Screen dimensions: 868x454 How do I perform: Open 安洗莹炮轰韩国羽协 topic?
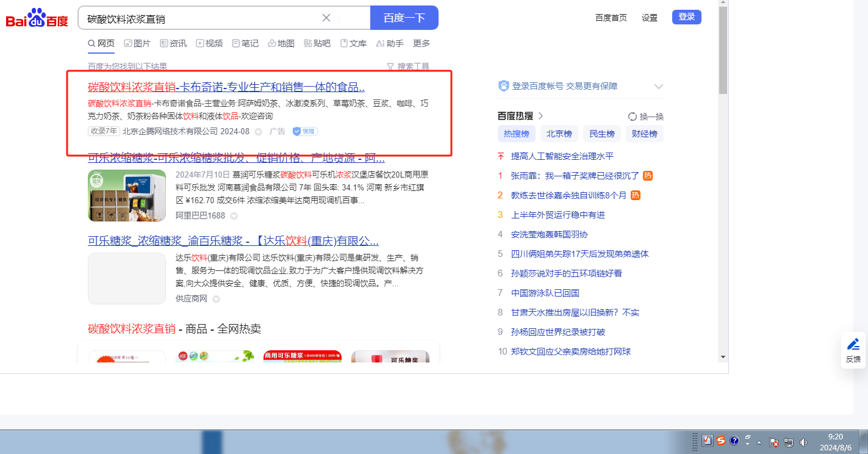550,234
